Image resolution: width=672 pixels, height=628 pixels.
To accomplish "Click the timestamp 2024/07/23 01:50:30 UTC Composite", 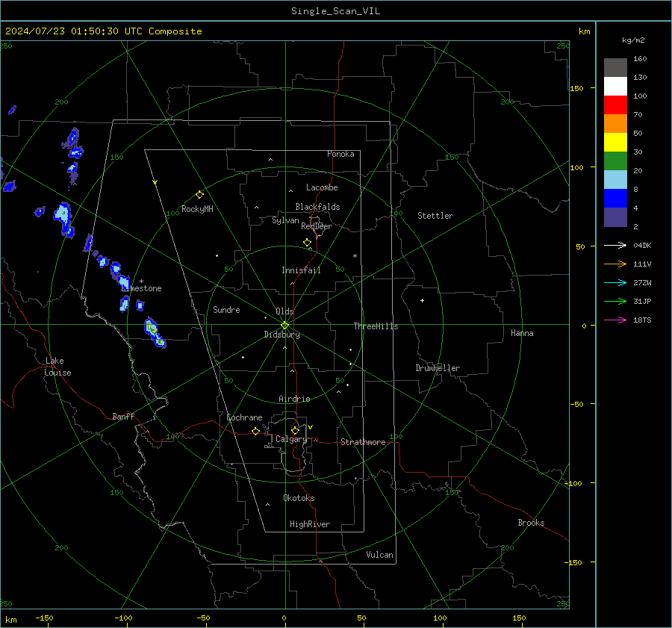I will pyautogui.click(x=103, y=31).
